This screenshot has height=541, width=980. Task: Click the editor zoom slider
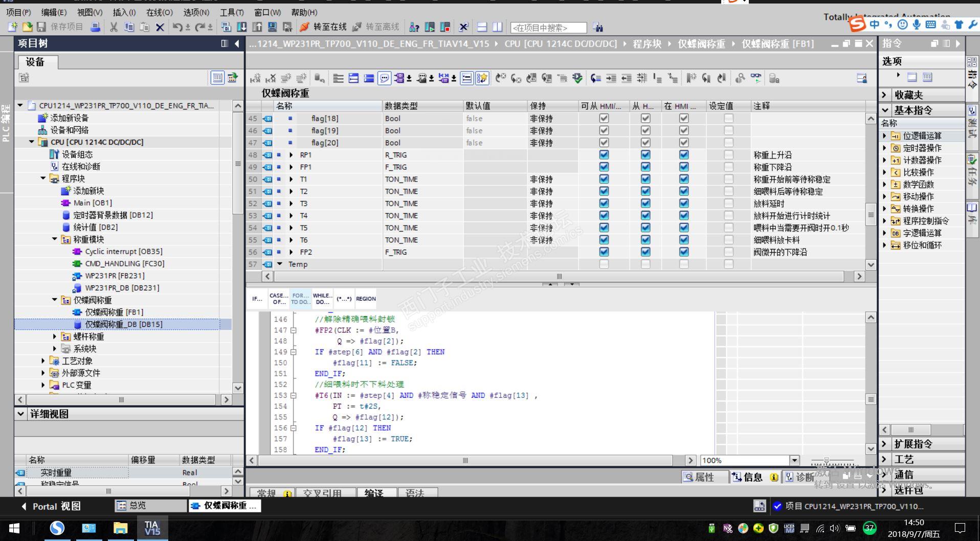tap(826, 461)
